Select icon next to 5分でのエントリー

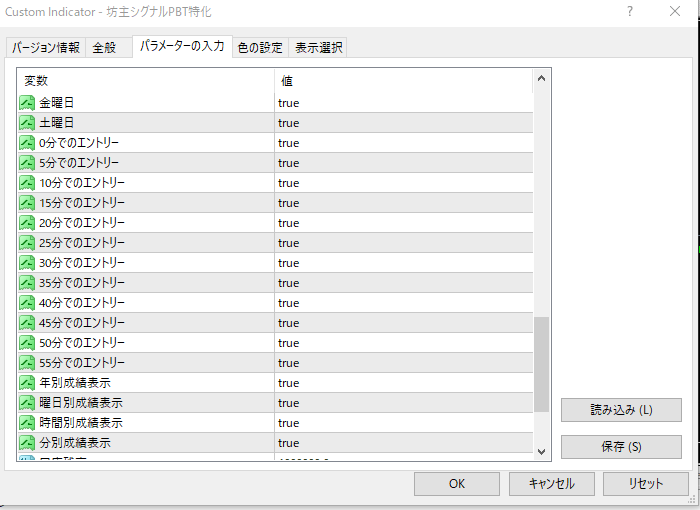click(x=27, y=163)
